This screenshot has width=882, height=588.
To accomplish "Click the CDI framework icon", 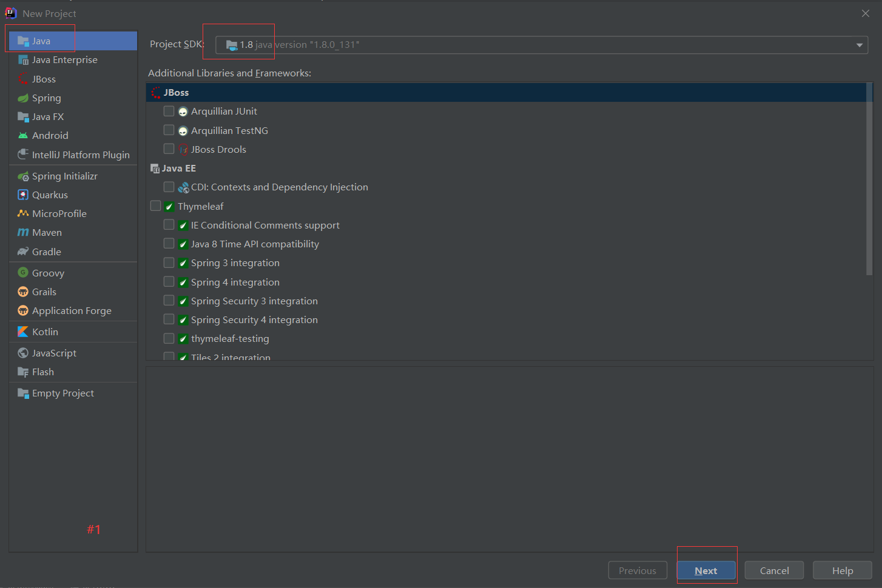I will [183, 187].
